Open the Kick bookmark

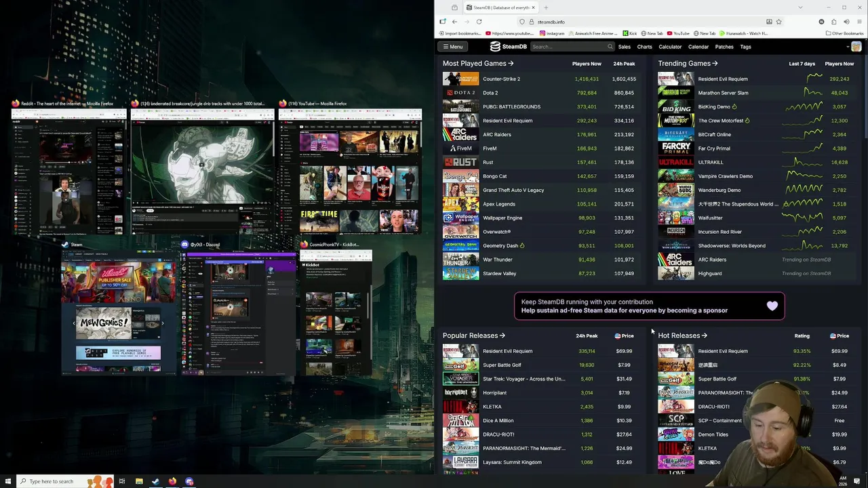(630, 33)
